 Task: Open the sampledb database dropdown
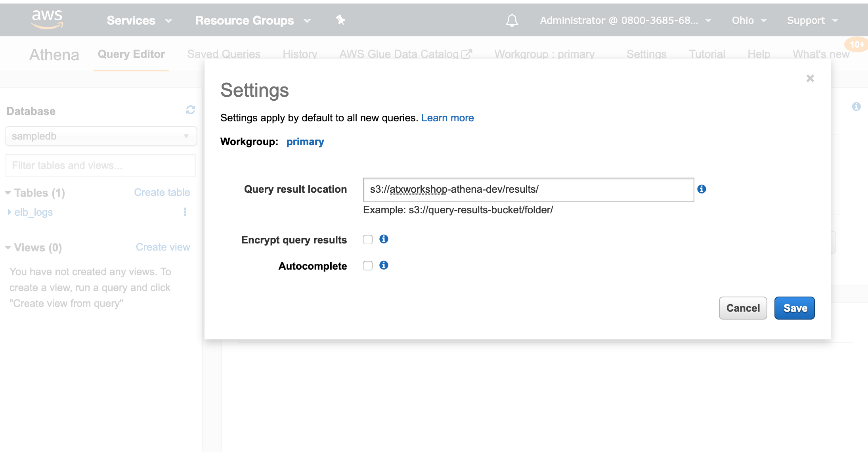(x=101, y=136)
